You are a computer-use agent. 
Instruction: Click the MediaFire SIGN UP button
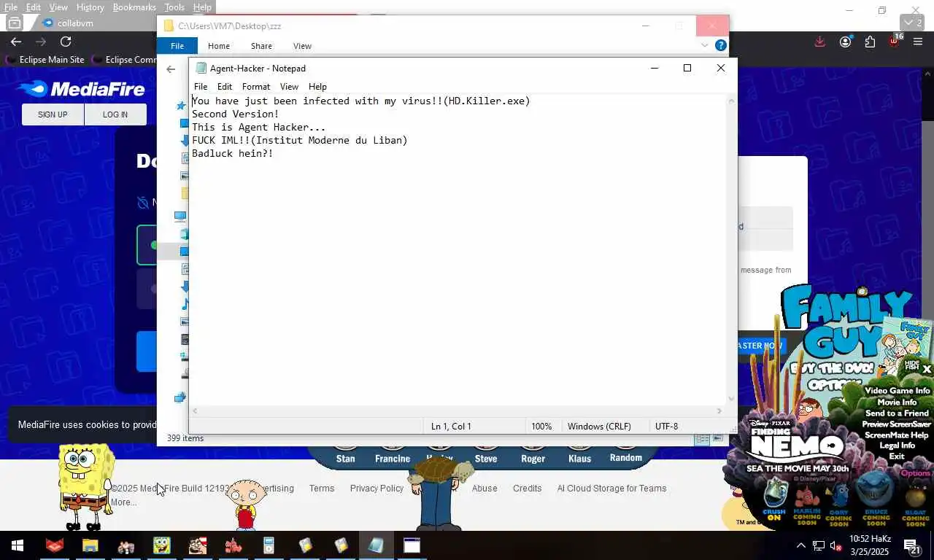[53, 114]
